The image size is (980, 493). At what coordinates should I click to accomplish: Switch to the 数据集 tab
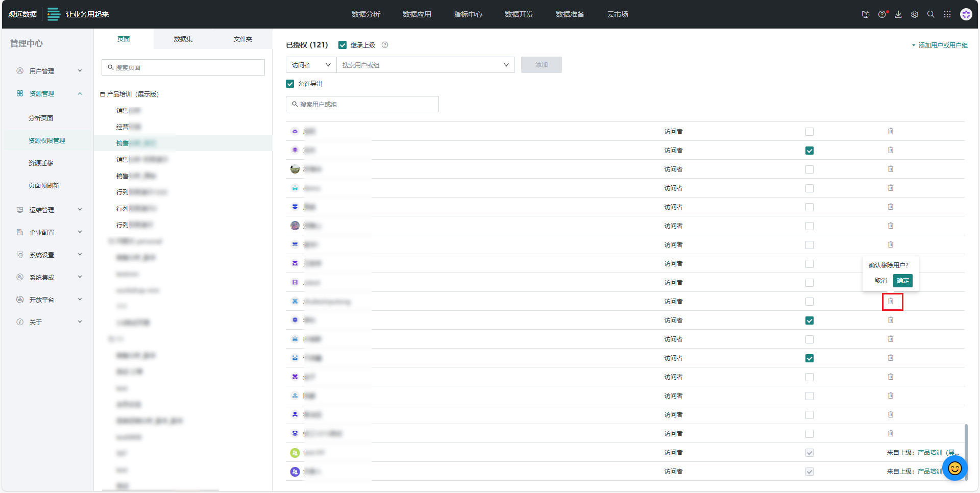pos(183,39)
